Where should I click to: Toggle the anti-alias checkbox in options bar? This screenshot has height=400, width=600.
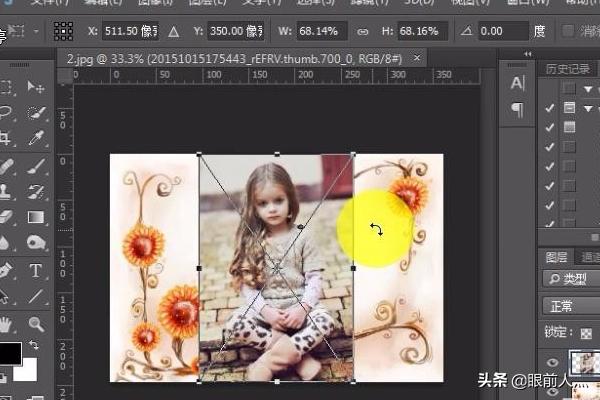pyautogui.click(x=568, y=31)
